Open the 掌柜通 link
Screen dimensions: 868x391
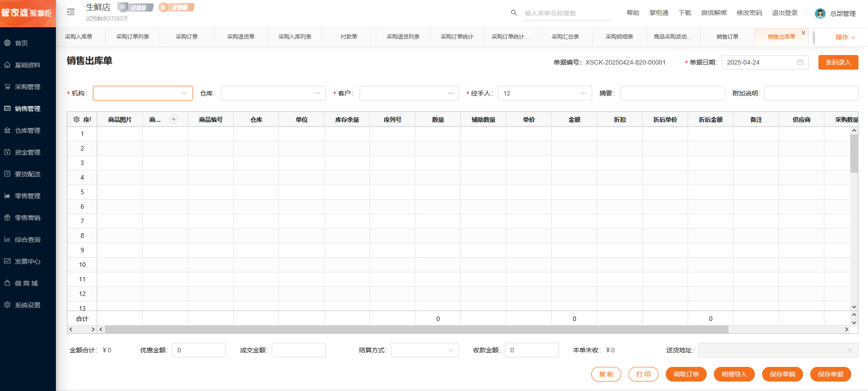tap(659, 13)
